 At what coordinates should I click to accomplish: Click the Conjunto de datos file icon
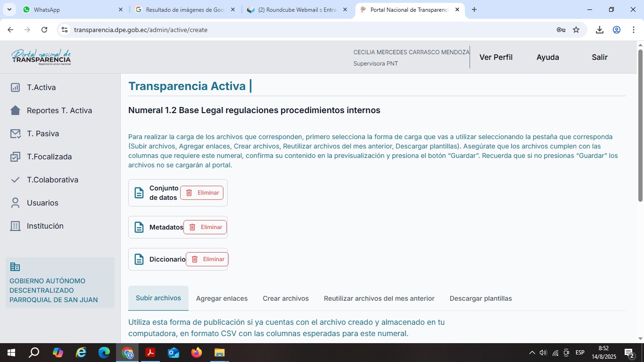tap(139, 193)
